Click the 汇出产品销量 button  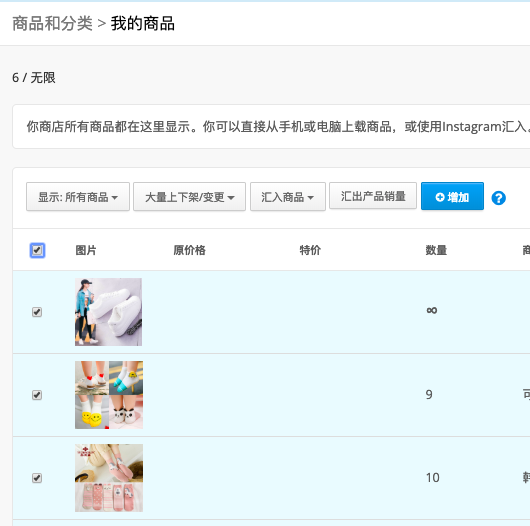click(x=373, y=196)
